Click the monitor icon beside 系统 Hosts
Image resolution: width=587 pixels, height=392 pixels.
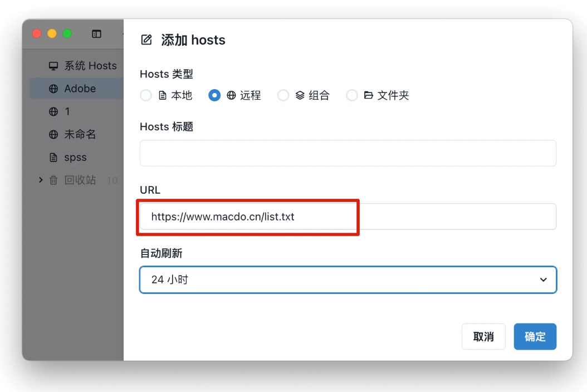coord(53,66)
